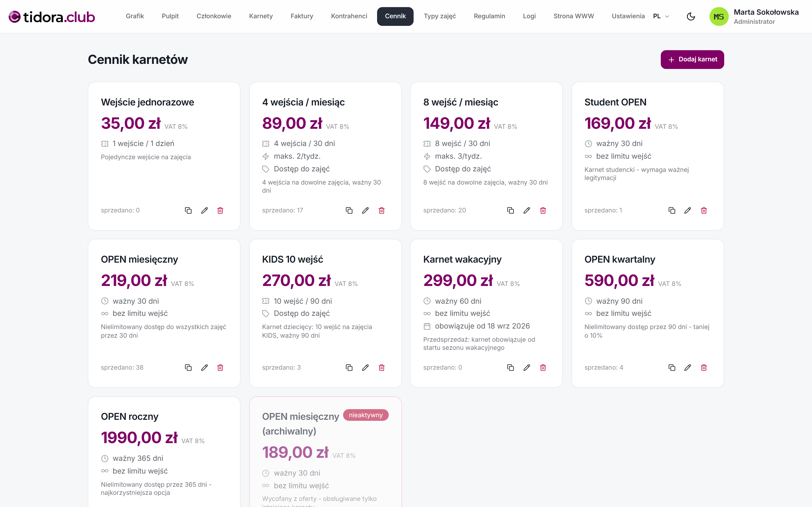The width and height of the screenshot is (812, 507).
Task: Edit the 4 wejścia / miesiąc pass
Action: click(365, 210)
